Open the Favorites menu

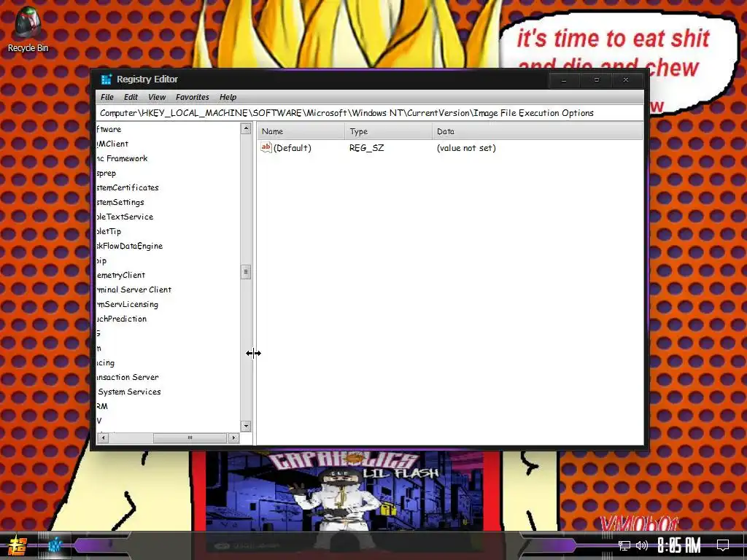[x=192, y=97]
